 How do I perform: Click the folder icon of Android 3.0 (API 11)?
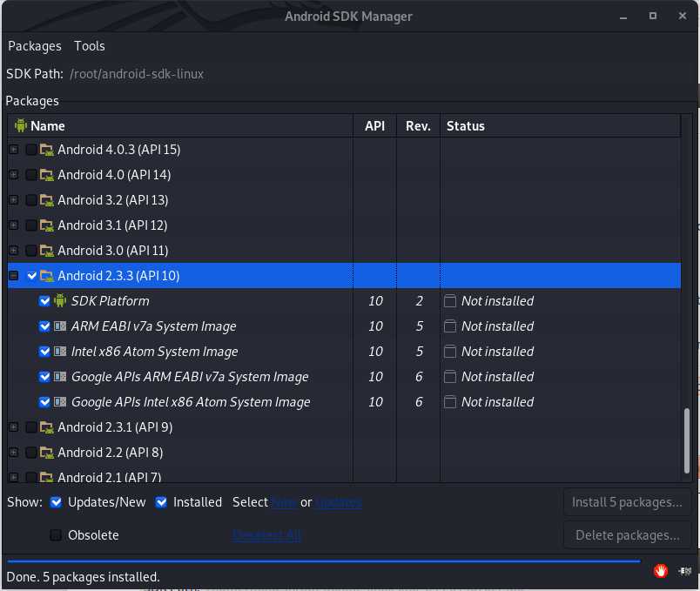(x=46, y=251)
